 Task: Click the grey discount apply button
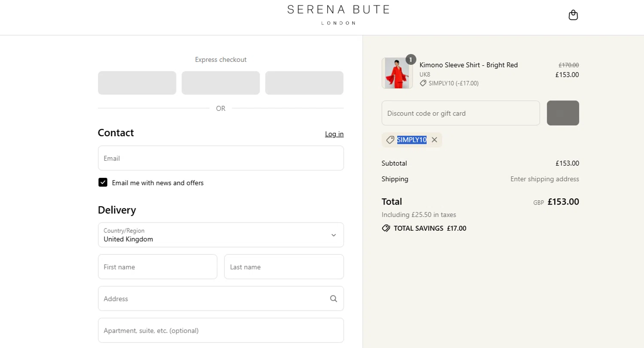(563, 113)
